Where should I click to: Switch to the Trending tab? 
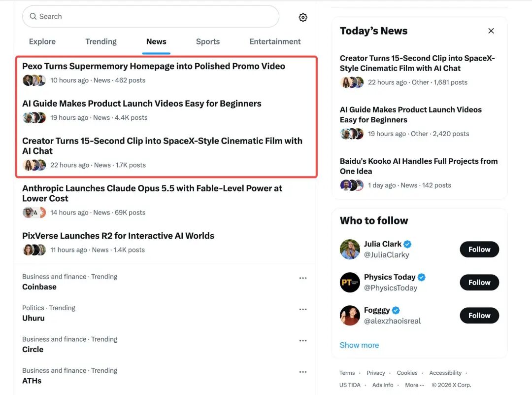(101, 41)
